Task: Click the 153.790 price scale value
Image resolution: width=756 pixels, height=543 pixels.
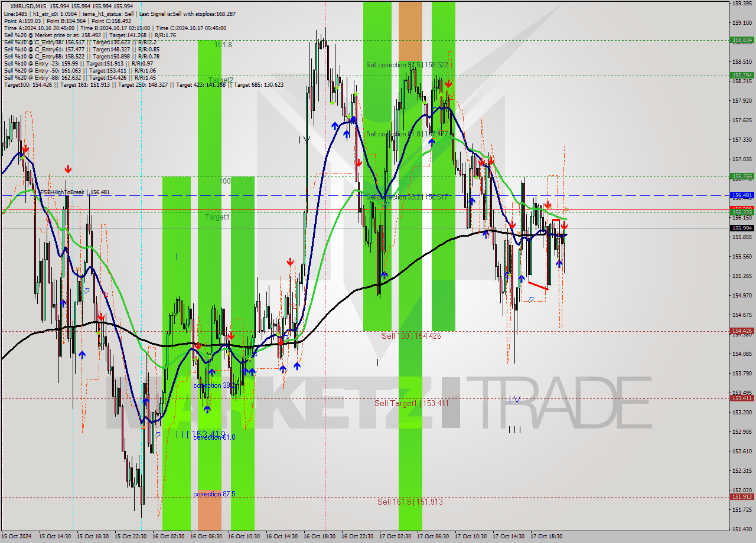Action: 742,374
